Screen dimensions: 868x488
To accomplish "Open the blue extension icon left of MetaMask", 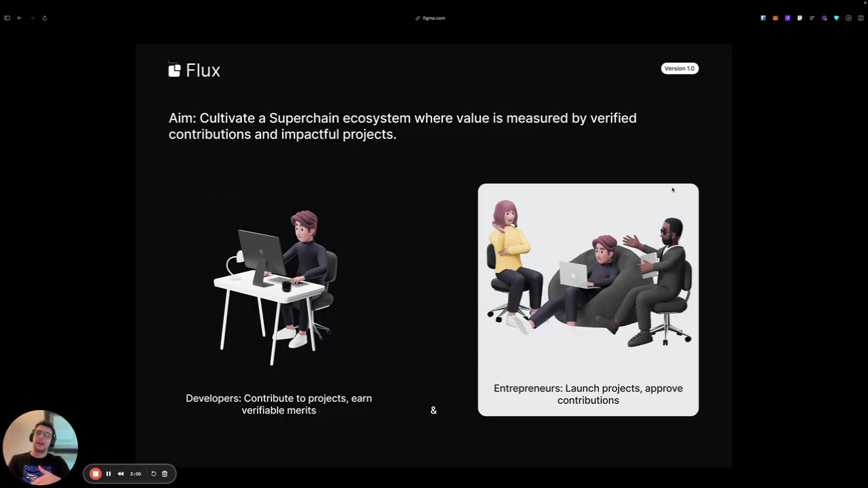I will pos(763,18).
